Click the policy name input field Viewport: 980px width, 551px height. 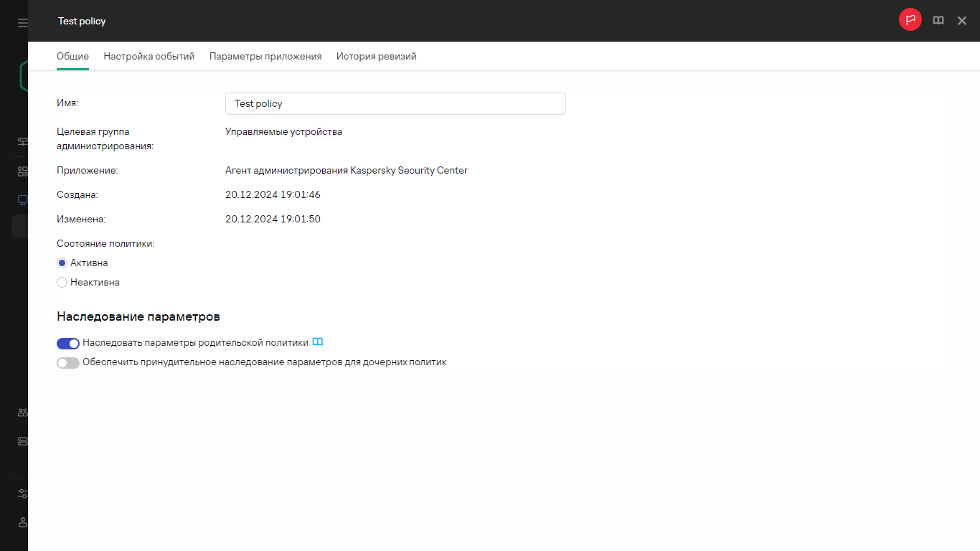tap(395, 103)
